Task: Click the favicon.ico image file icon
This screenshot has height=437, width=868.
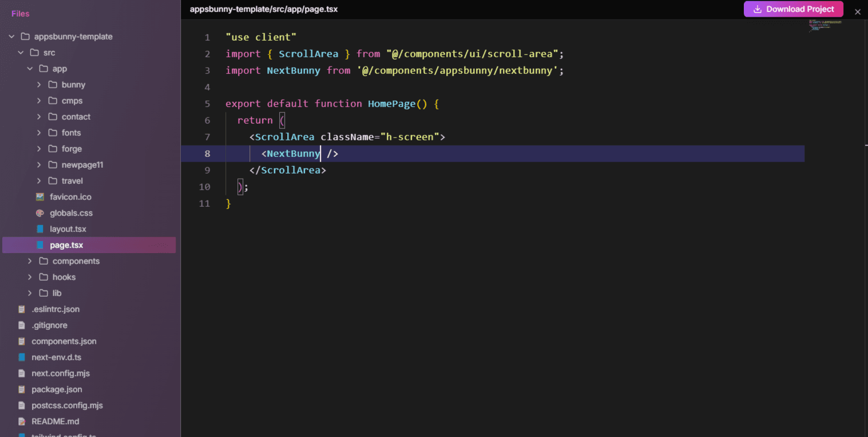Action: pyautogui.click(x=40, y=197)
